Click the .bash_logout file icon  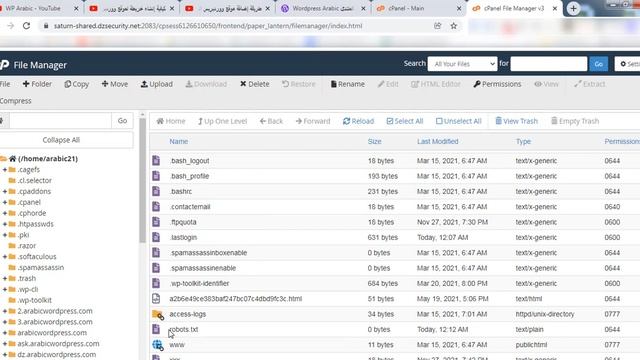tap(156, 160)
